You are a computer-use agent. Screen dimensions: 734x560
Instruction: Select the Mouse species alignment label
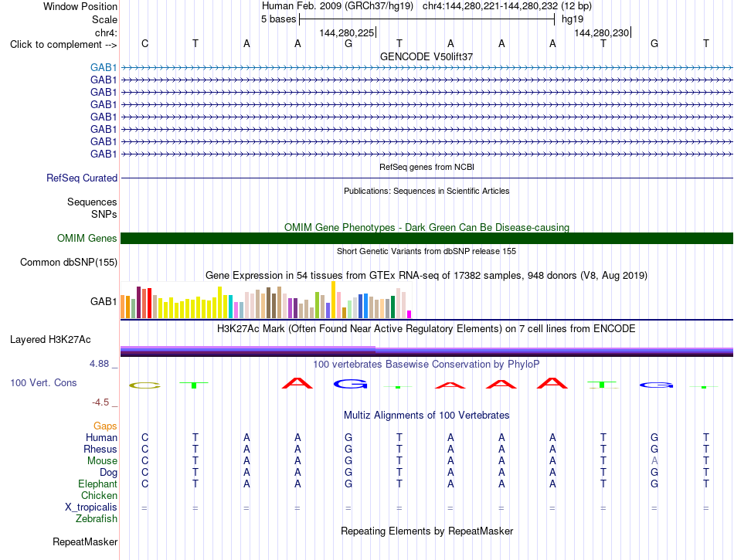tap(102, 461)
